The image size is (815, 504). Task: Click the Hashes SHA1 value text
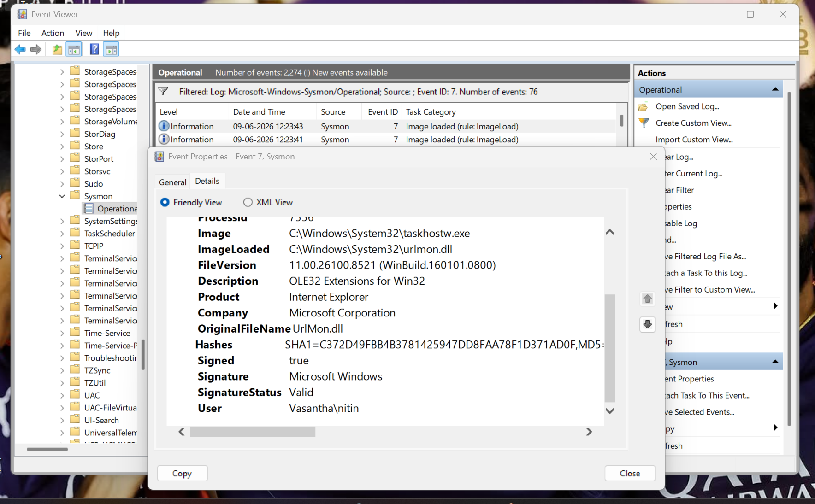click(444, 345)
